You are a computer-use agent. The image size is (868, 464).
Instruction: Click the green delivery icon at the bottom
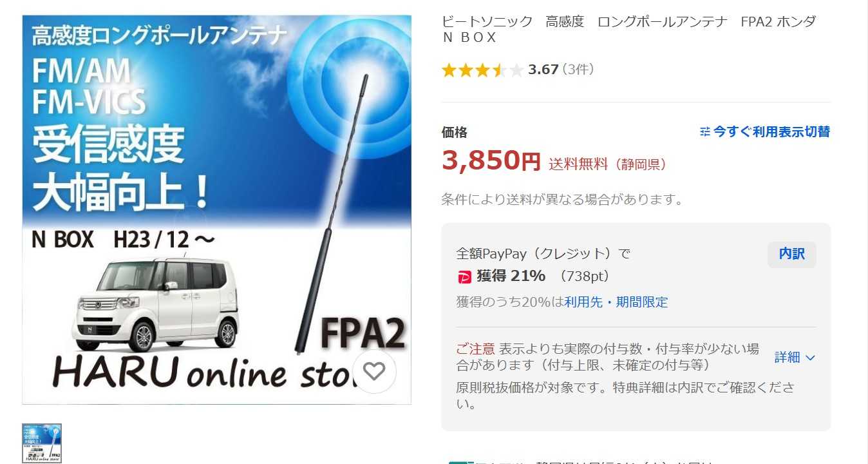click(x=460, y=461)
